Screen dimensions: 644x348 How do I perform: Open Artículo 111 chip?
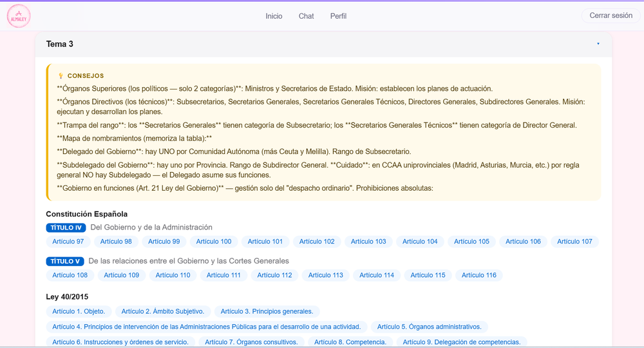[x=223, y=275]
